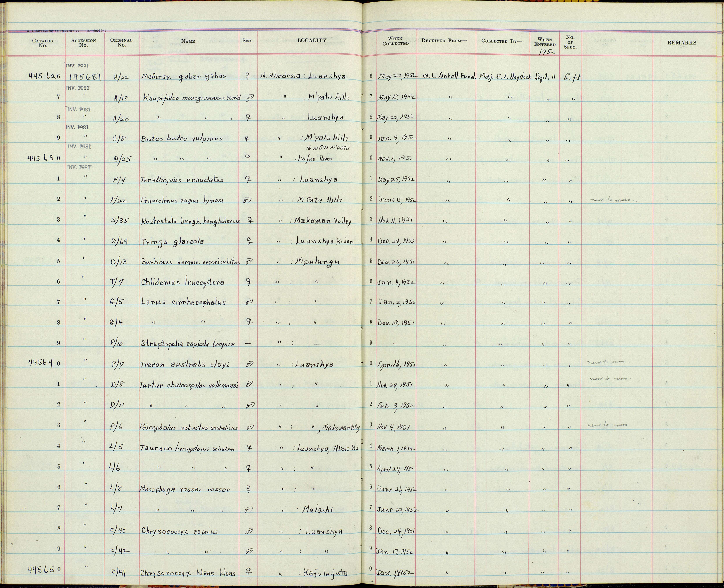The height and width of the screenshot is (588, 724).
Task: Select 'Chrysococcyx caprius' entry
Action: click(x=180, y=531)
